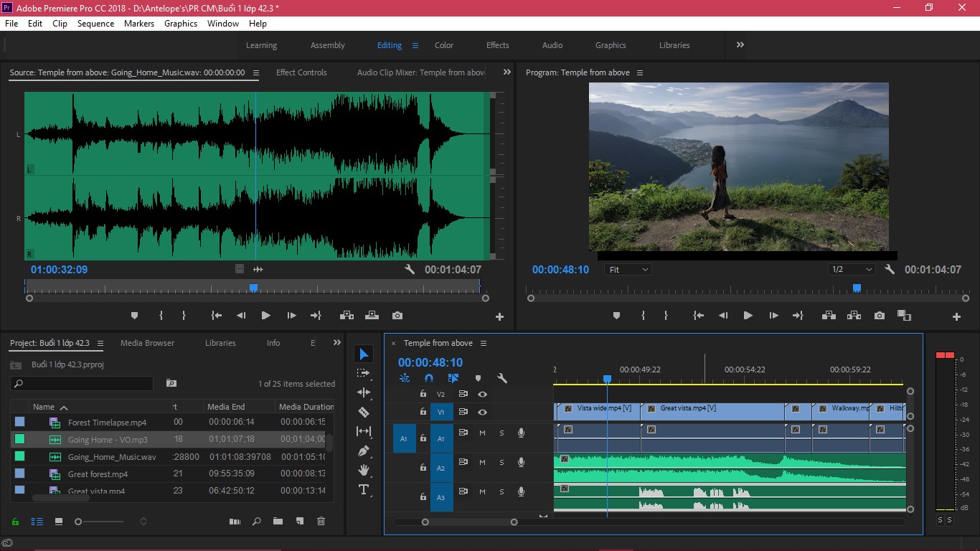Solo track A2

[x=501, y=462]
